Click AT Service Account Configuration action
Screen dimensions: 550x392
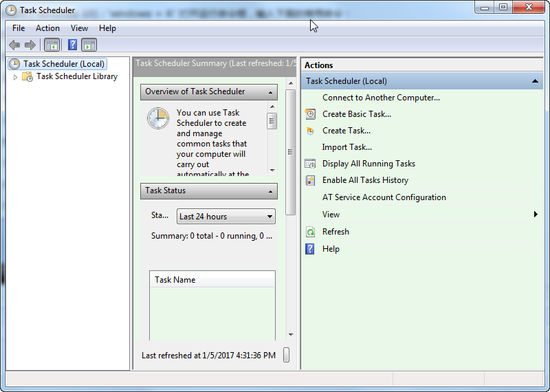point(384,197)
